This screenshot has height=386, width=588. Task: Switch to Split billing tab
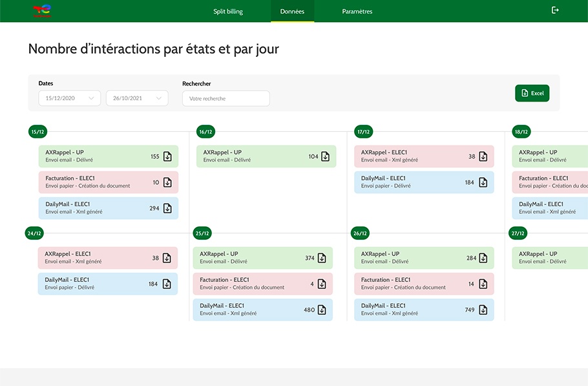[228, 12]
